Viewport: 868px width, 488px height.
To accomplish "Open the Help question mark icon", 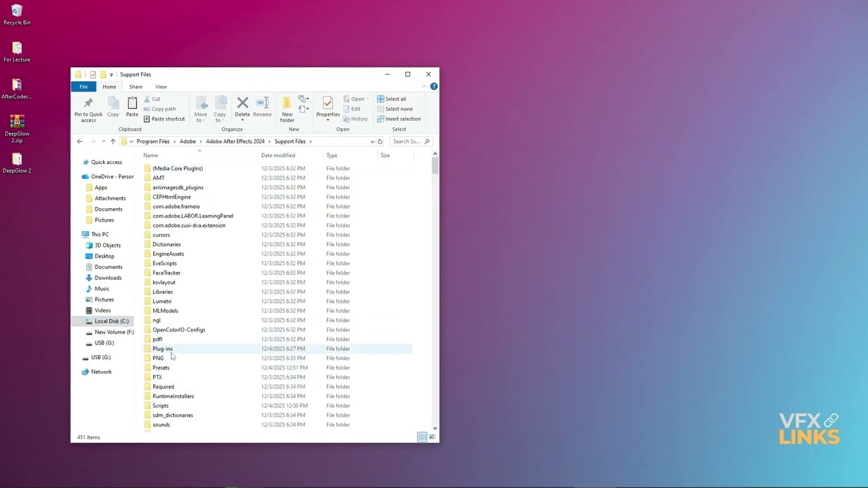I will [x=434, y=87].
